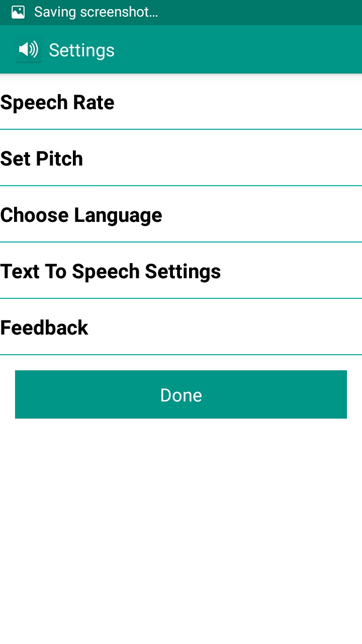The width and height of the screenshot is (362, 644).
Task: Change voice pitch via Set Pitch row
Action: [x=181, y=159]
